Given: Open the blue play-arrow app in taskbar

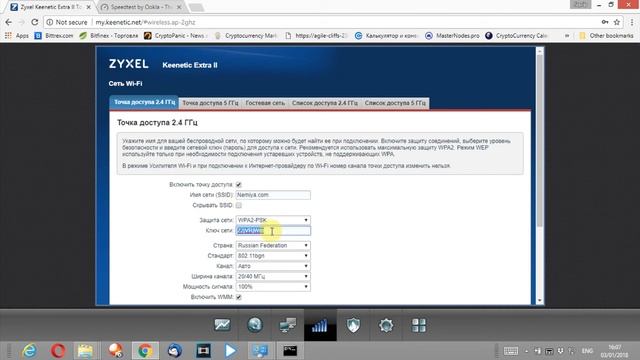Looking at the screenshot, I should (x=231, y=351).
